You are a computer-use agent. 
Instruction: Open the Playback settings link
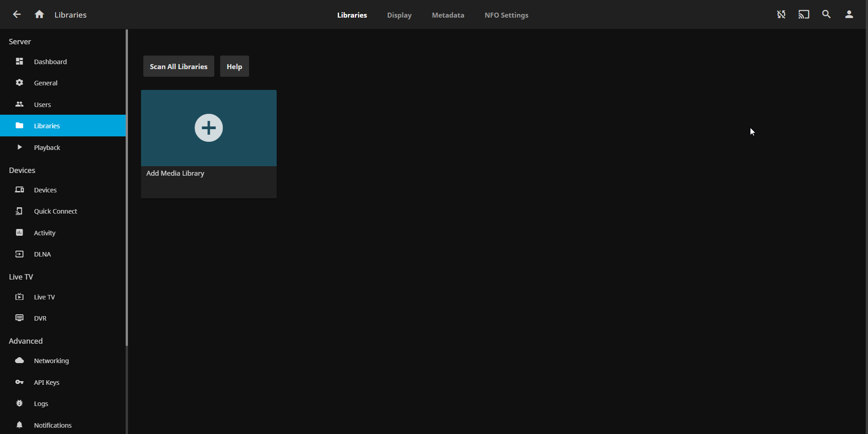63,147
